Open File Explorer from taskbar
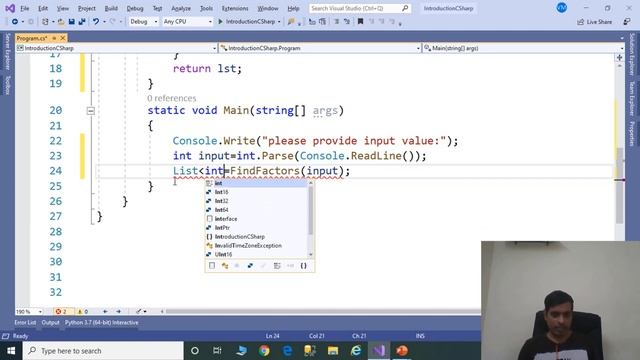 pos(333,351)
